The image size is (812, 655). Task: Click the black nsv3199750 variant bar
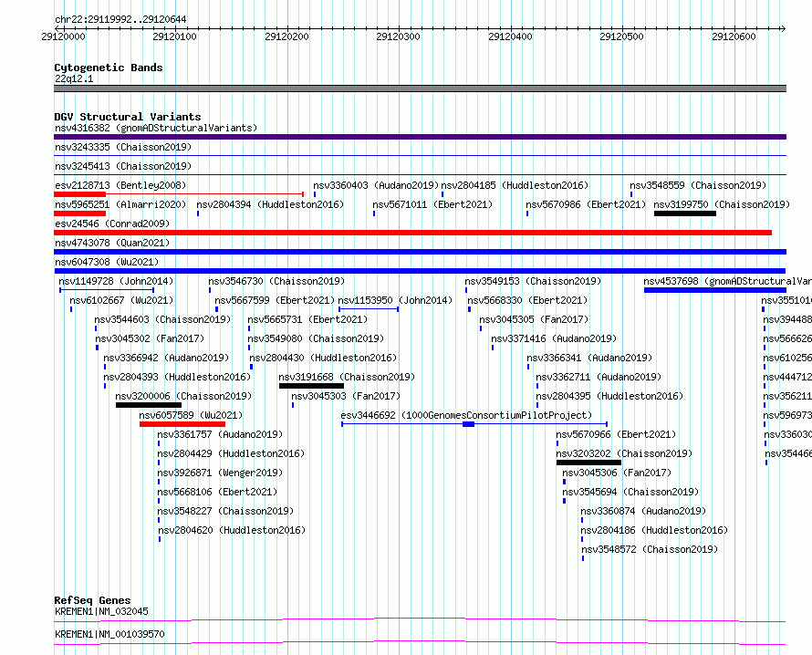tap(685, 213)
